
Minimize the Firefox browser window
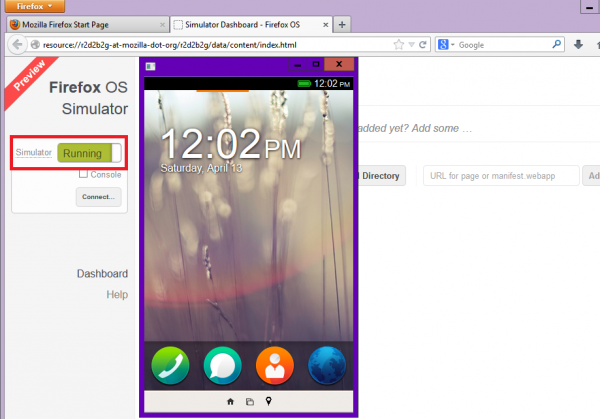(x=590, y=7)
